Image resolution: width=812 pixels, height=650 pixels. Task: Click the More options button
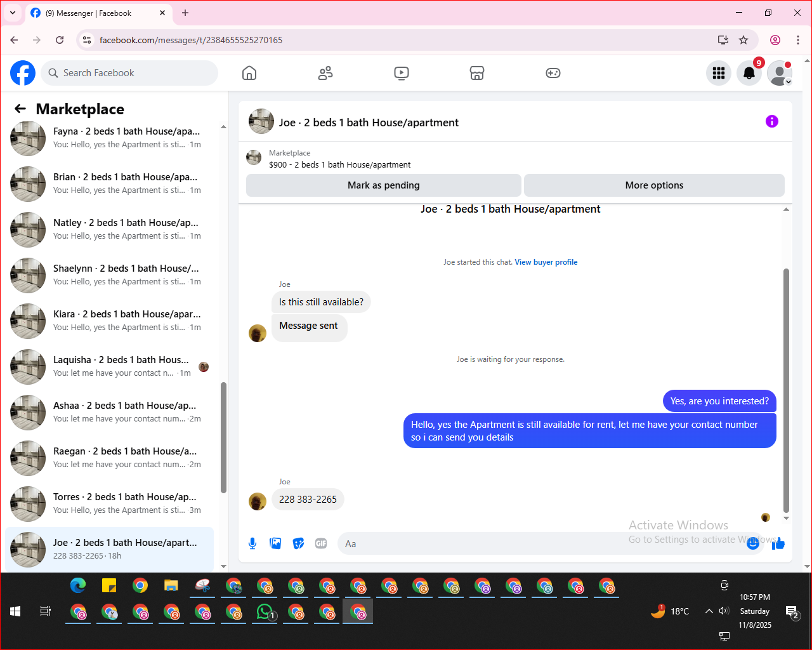point(654,185)
